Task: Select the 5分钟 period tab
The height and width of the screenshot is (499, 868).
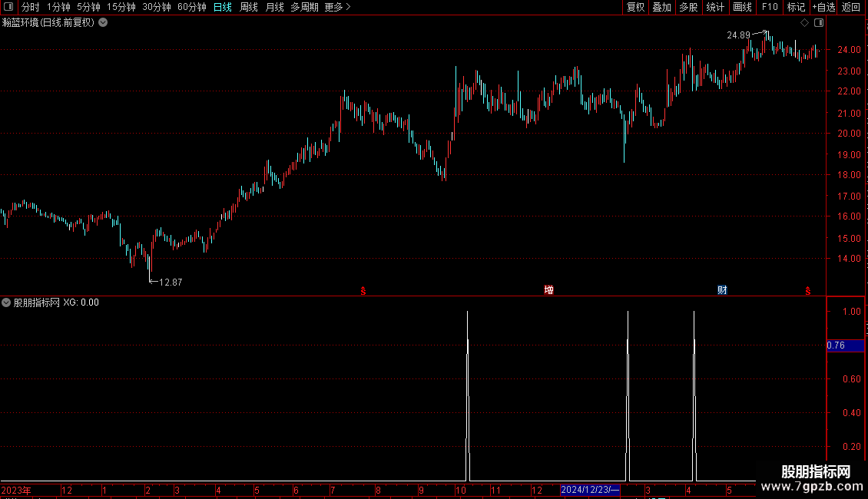Action: 88,7
